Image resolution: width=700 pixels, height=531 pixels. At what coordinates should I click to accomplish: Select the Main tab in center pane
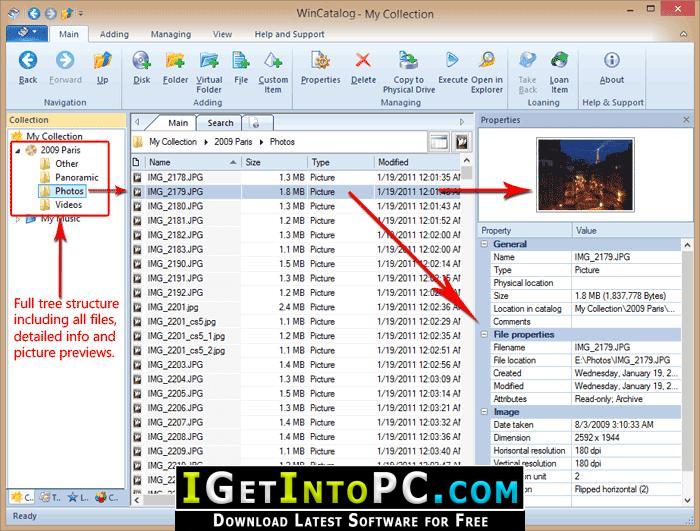178,123
